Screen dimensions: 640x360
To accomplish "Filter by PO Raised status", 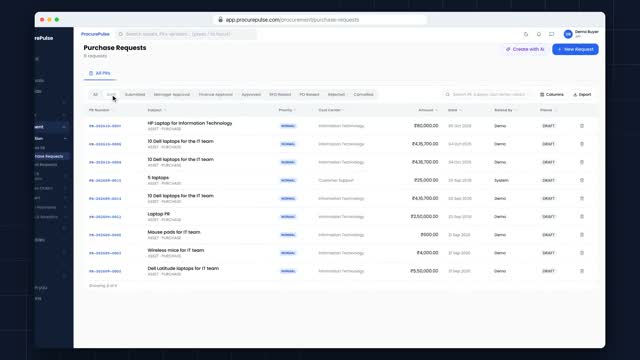I will coord(309,95).
